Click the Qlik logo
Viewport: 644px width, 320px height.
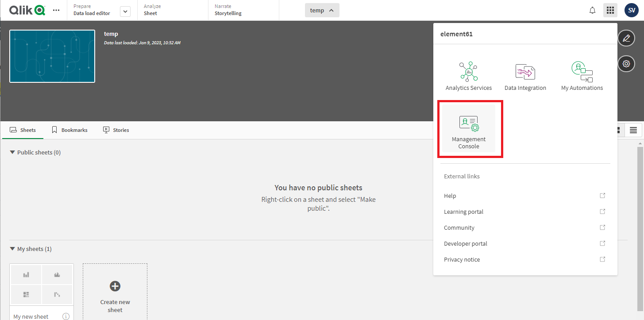coord(27,10)
